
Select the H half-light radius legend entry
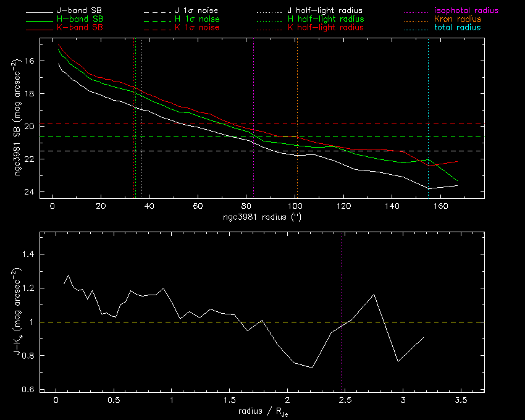(325, 20)
